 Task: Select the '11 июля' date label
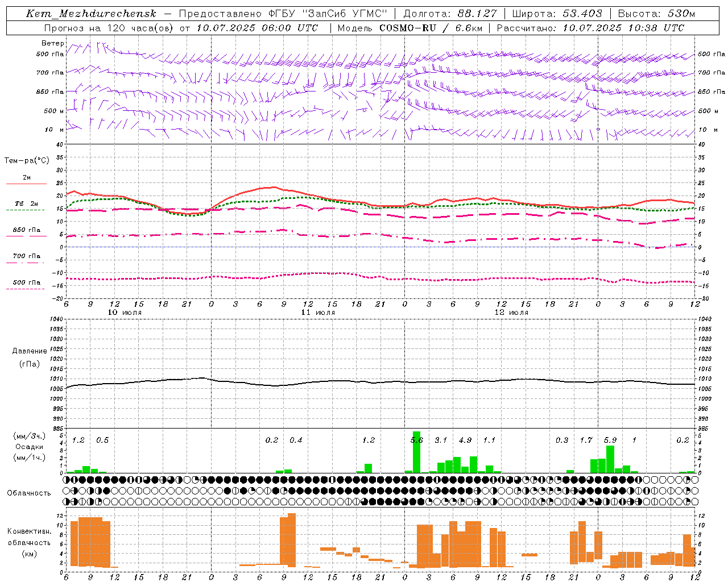pos(318,312)
